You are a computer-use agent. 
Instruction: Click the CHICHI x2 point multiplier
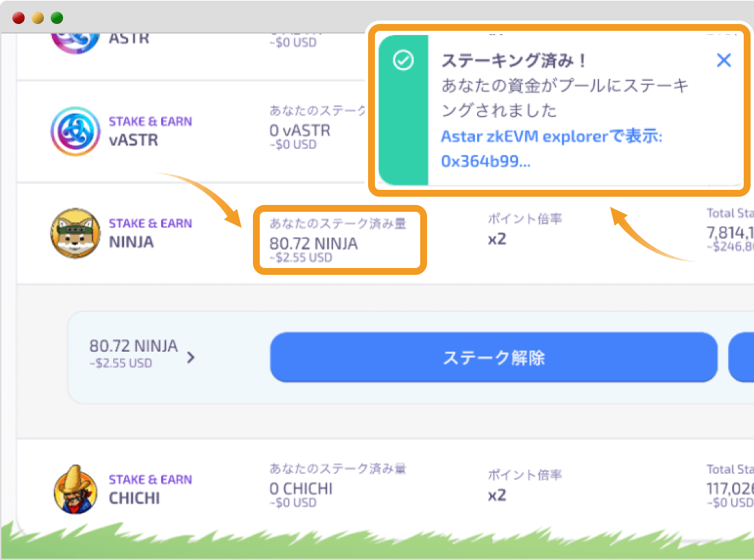click(497, 495)
